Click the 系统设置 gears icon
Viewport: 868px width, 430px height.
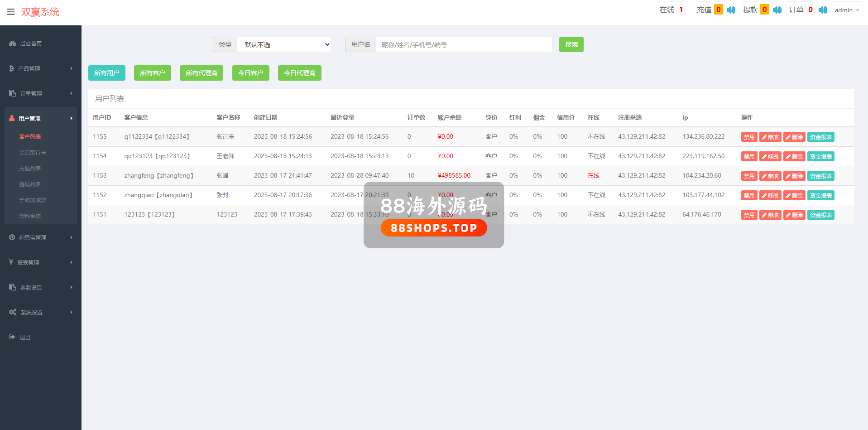click(x=13, y=312)
